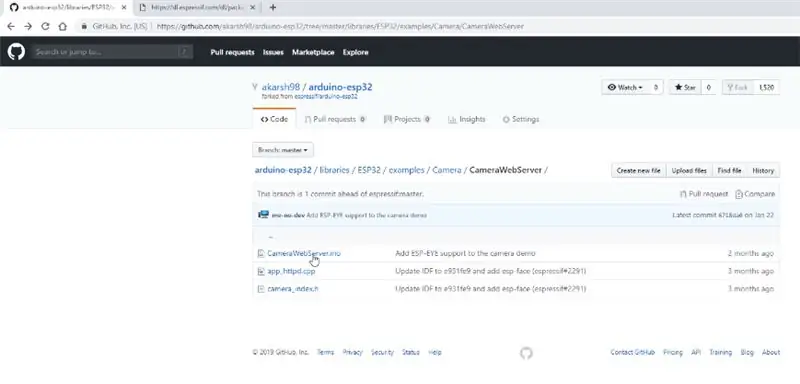The image size is (800, 384).
Task: Open Explore in GitHub header
Action: pos(356,52)
